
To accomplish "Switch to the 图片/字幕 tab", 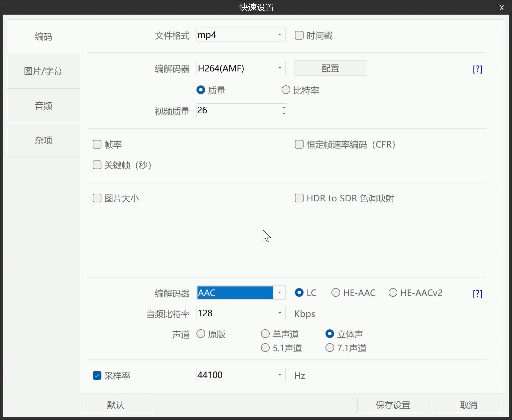I will click(x=43, y=71).
